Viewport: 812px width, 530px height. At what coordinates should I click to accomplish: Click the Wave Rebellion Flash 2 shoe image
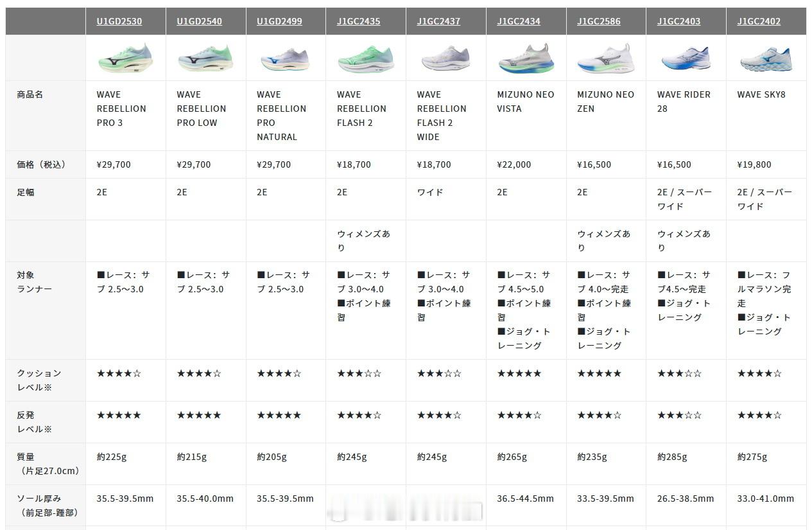pos(366,58)
